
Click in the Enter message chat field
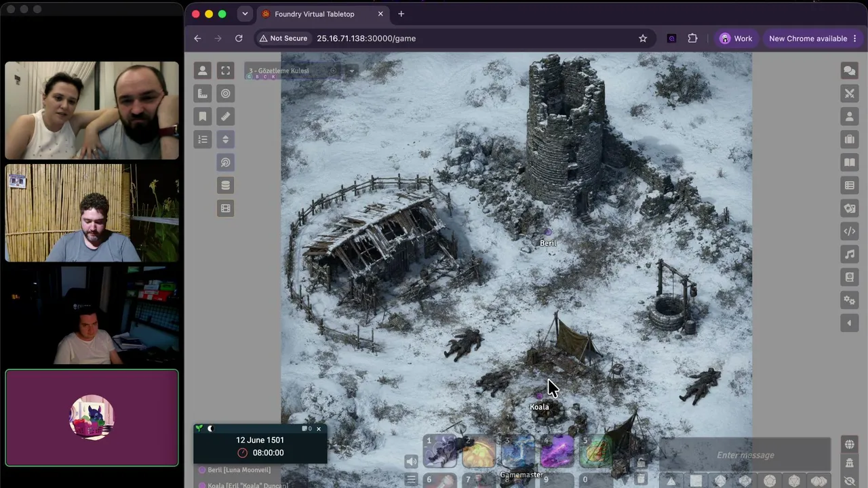[x=745, y=455]
